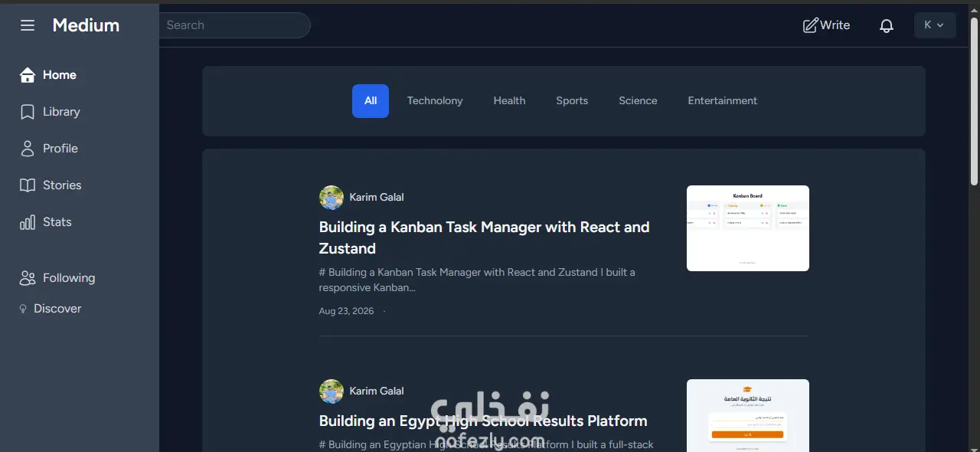This screenshot has height=452, width=980.
Task: Go to Profile person icon
Action: point(28,149)
